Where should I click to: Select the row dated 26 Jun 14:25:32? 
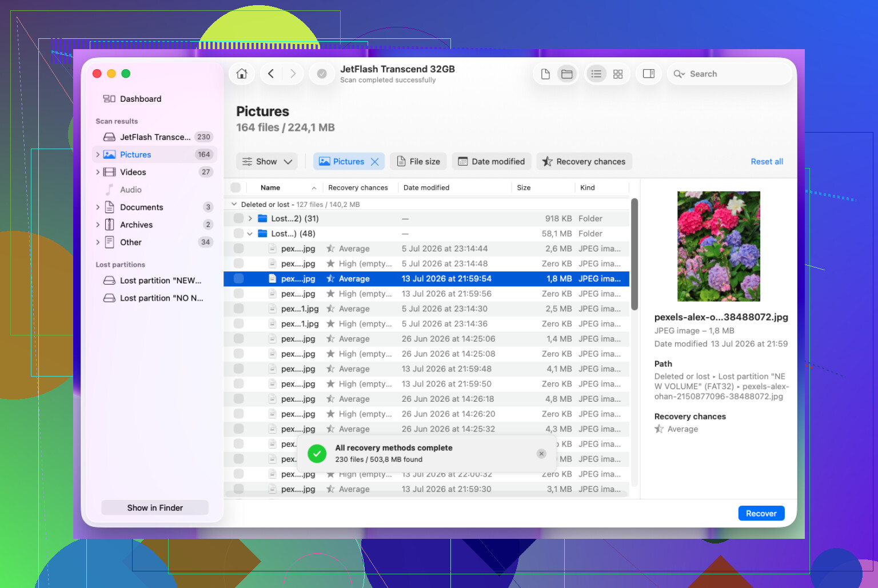pyautogui.click(x=426, y=429)
